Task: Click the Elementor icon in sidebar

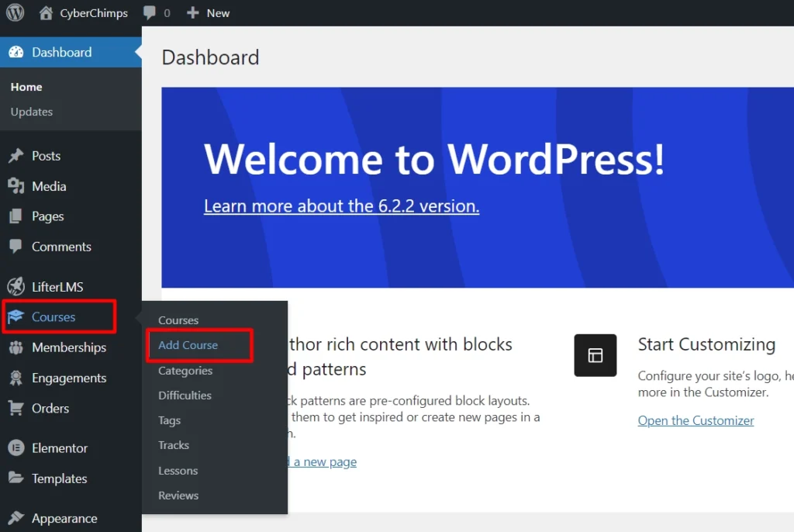Action: [x=16, y=448]
